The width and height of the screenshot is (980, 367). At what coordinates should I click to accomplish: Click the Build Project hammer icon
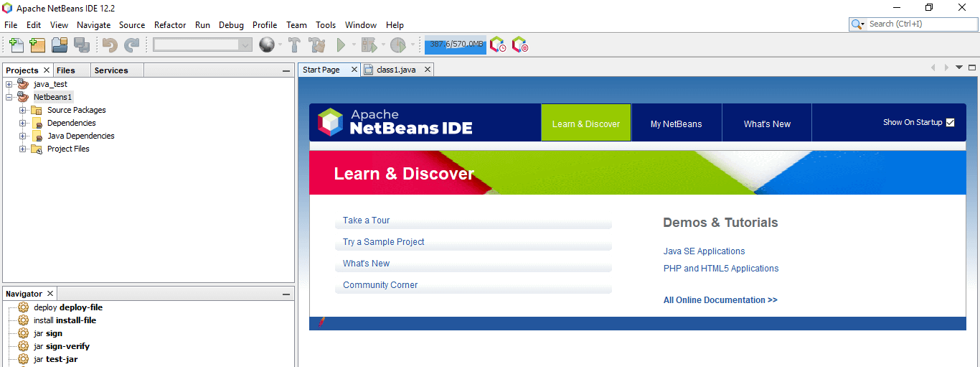point(294,45)
